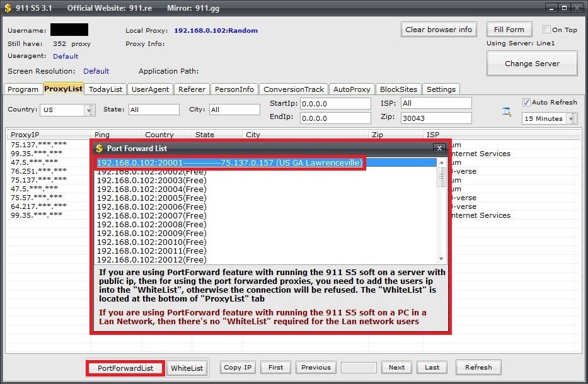588x384 pixels.
Task: Switch to the AutoProxy tab
Action: [x=352, y=89]
